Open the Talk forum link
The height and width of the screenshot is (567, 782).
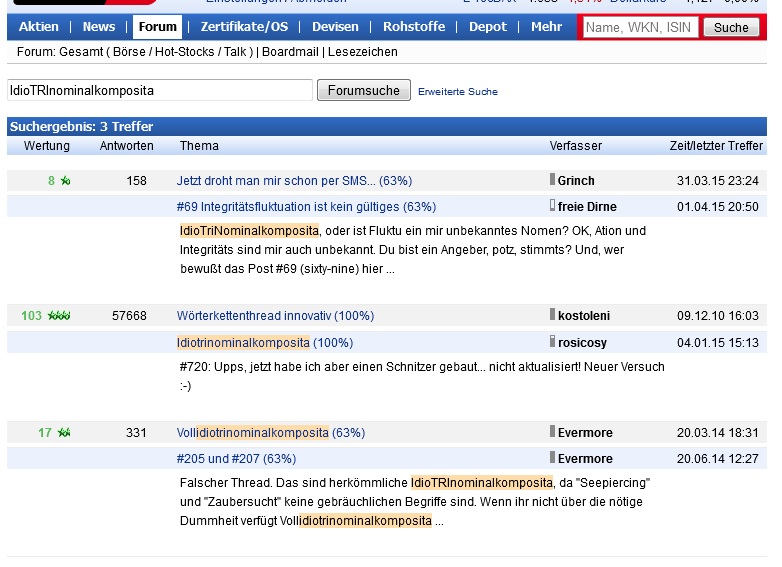click(235, 52)
